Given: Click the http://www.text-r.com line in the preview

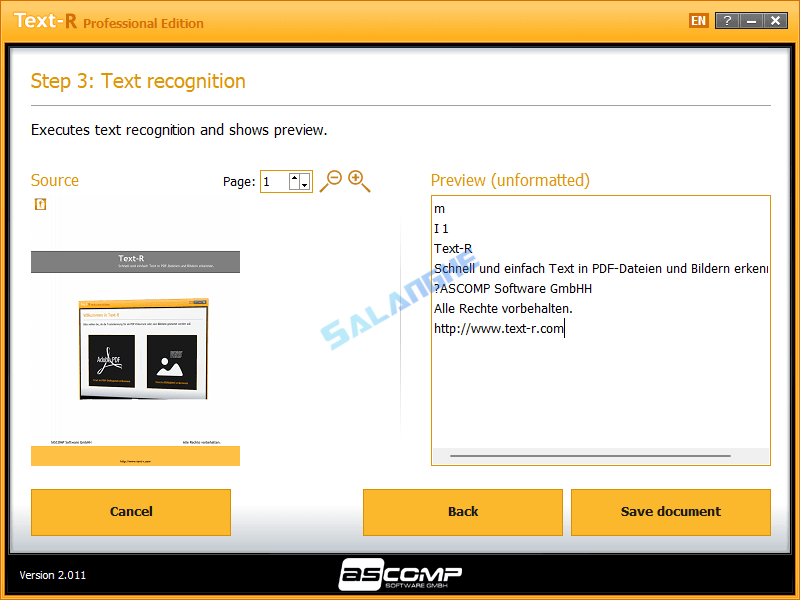Looking at the screenshot, I should pyautogui.click(x=498, y=328).
